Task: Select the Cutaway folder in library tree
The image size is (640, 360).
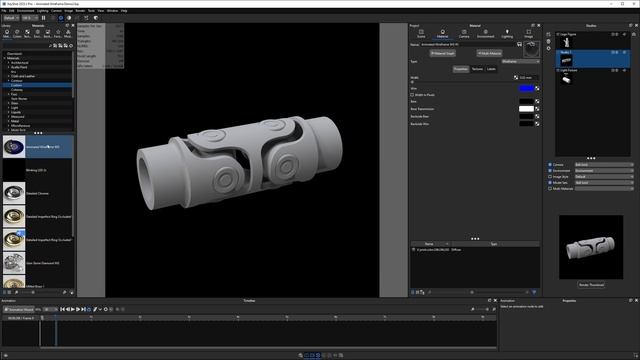Action: [x=17, y=90]
